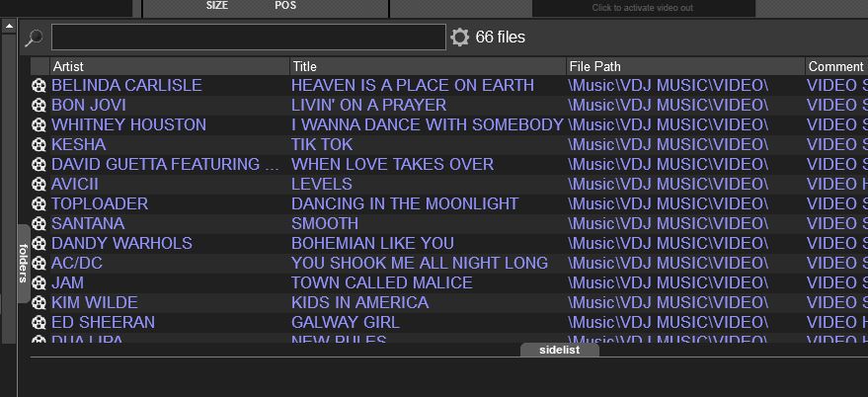Select artist JAM
This screenshot has height=397, width=868.
pos(67,283)
